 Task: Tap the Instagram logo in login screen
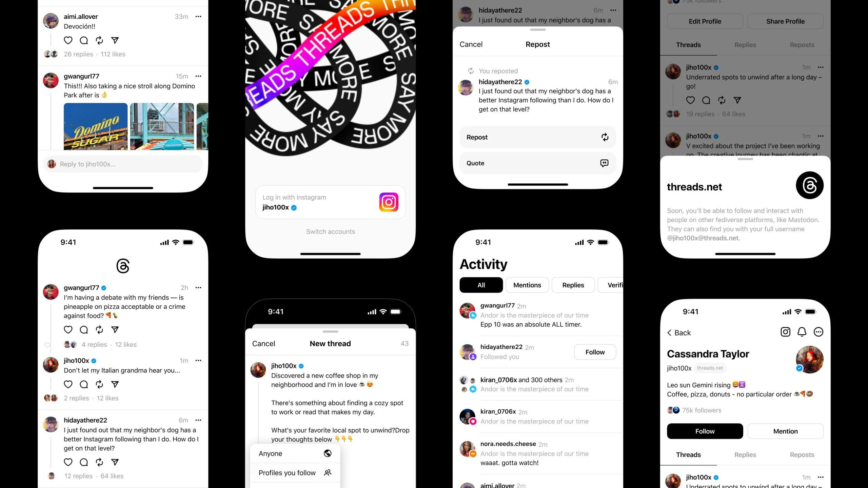(x=388, y=202)
